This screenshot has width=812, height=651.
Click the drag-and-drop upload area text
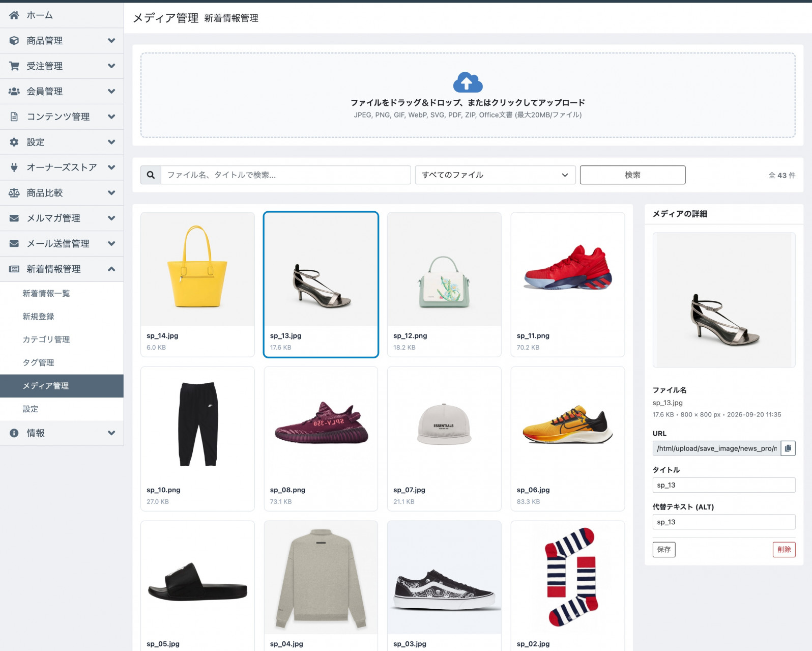468,103
